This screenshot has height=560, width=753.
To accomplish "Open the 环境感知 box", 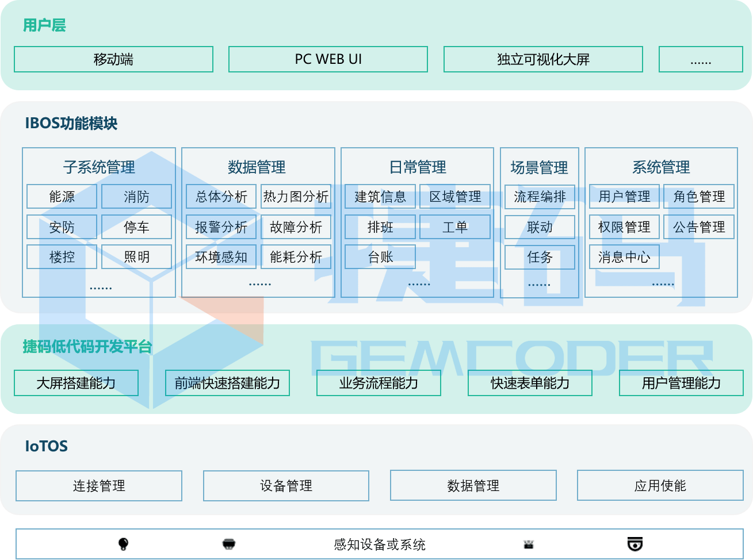I will (221, 257).
